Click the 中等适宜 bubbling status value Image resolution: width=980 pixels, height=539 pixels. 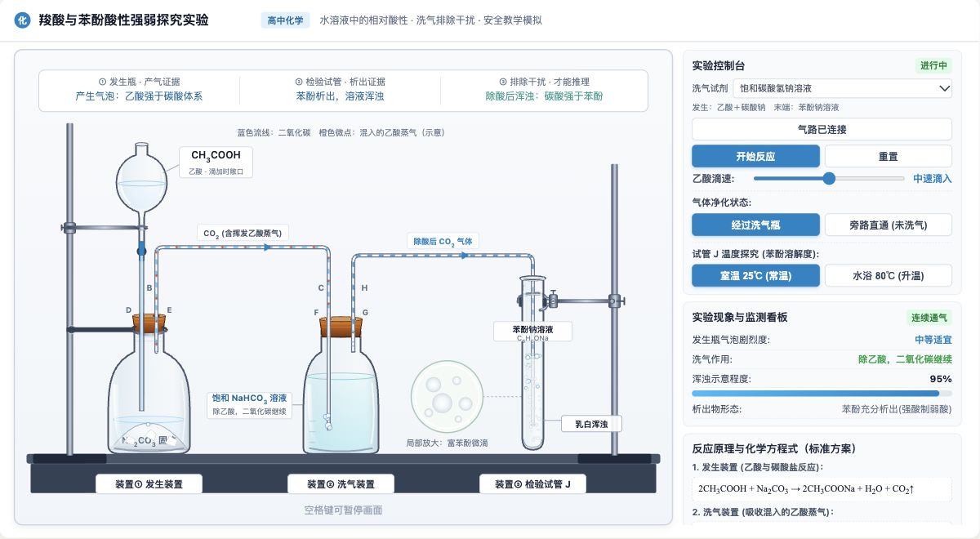933,339
